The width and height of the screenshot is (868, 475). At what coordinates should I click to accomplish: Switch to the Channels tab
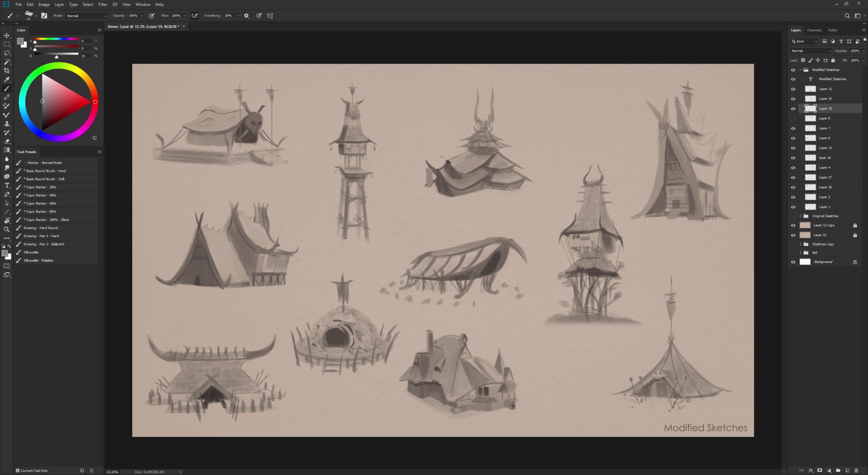coord(814,30)
